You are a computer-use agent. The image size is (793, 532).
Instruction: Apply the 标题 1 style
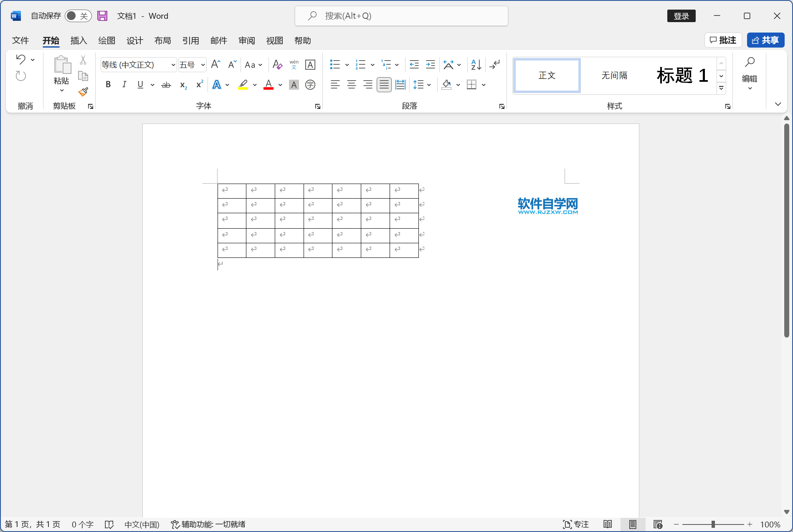[x=682, y=76]
